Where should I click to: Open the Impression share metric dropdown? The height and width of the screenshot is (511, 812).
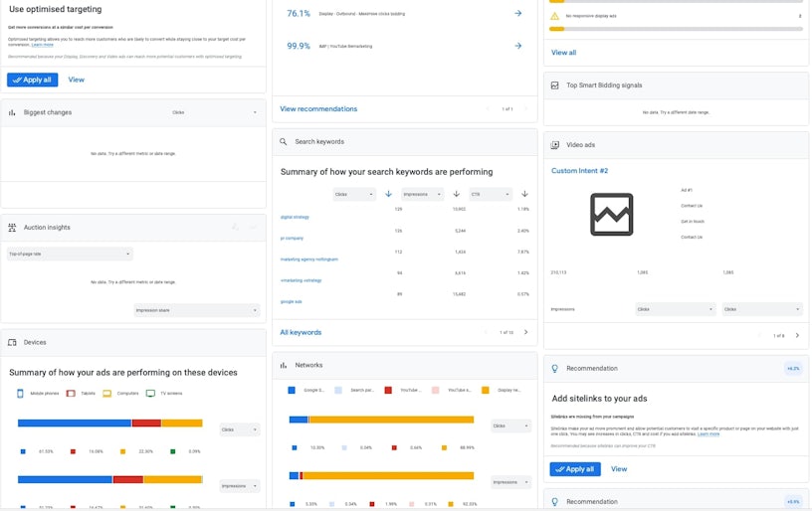(x=196, y=310)
